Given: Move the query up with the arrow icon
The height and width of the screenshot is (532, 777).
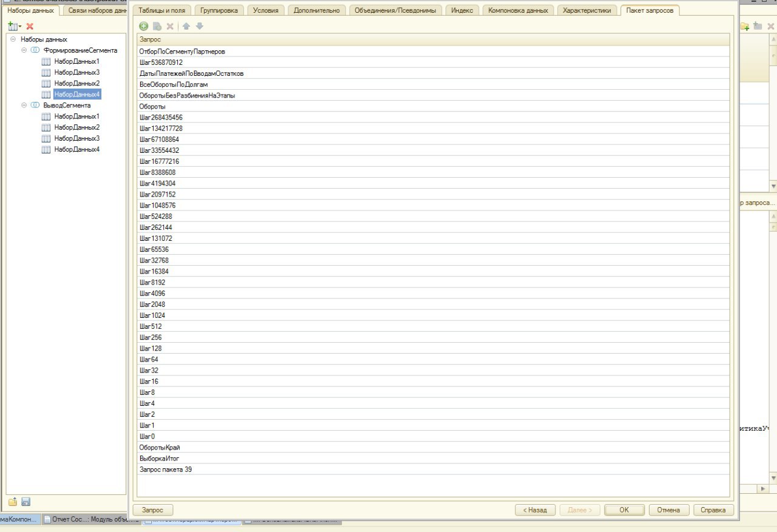Looking at the screenshot, I should tap(187, 26).
